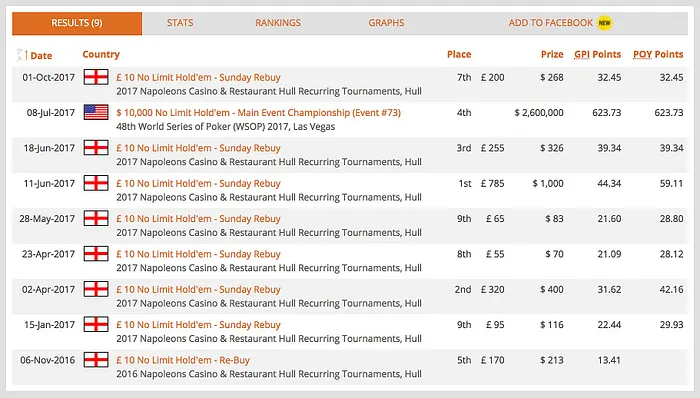Click the yellow NEW badge icon
This screenshot has height=398, width=700.
604,23
